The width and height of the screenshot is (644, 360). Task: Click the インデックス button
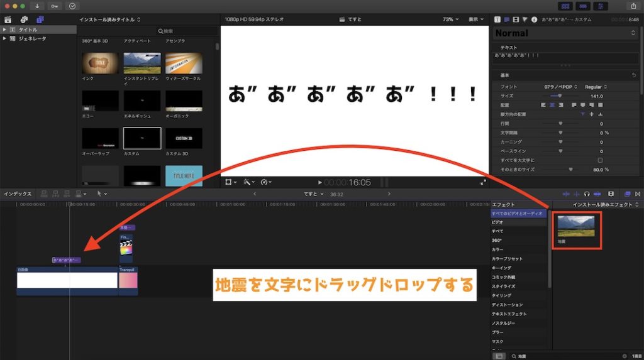18,194
